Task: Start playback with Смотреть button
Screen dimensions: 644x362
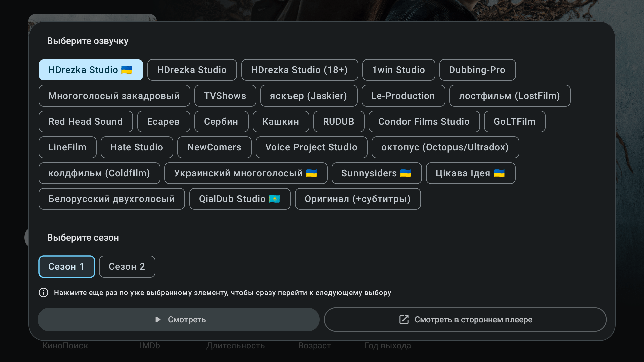Action: 178,319
